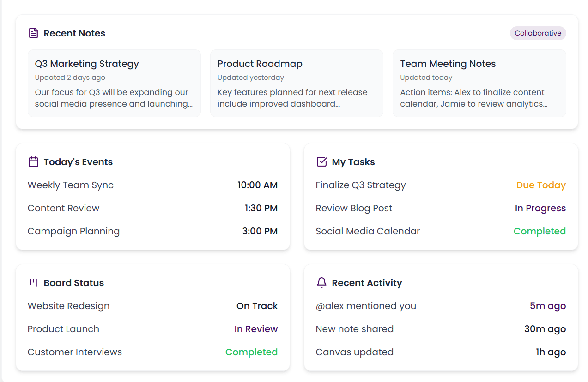Click the 5m ago timestamp
The width and height of the screenshot is (588, 382).
[x=548, y=306]
